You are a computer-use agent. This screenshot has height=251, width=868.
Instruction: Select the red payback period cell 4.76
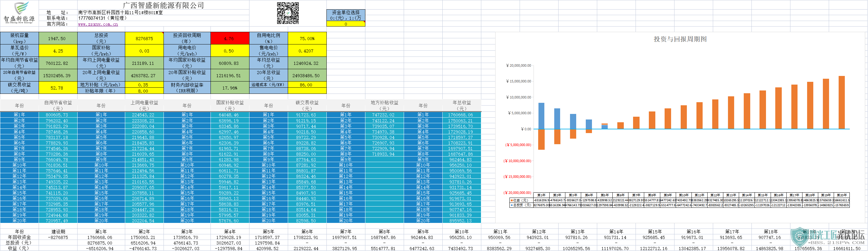coord(230,38)
